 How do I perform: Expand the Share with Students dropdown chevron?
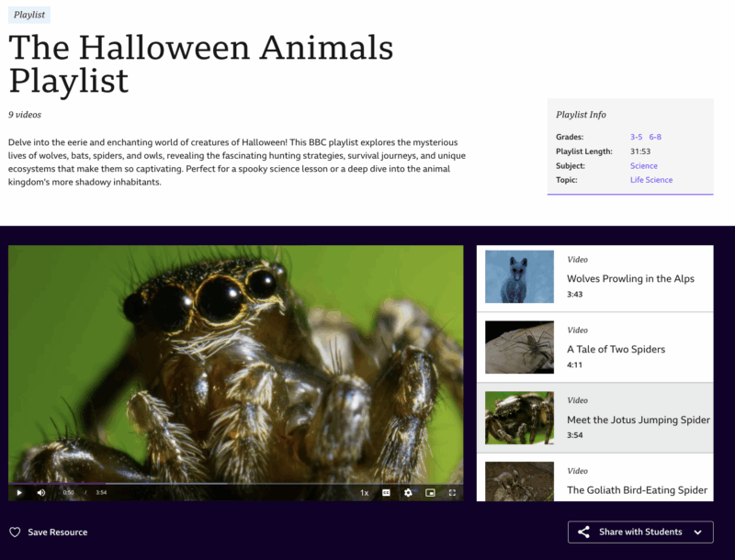tap(696, 532)
